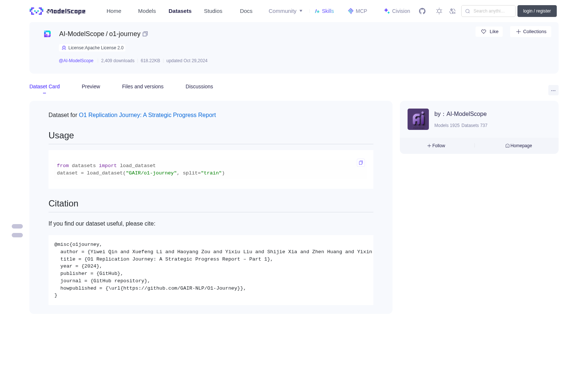Click the "updated Oct 29,2024" text
The width and height of the screenshot is (588, 368).
187,61
